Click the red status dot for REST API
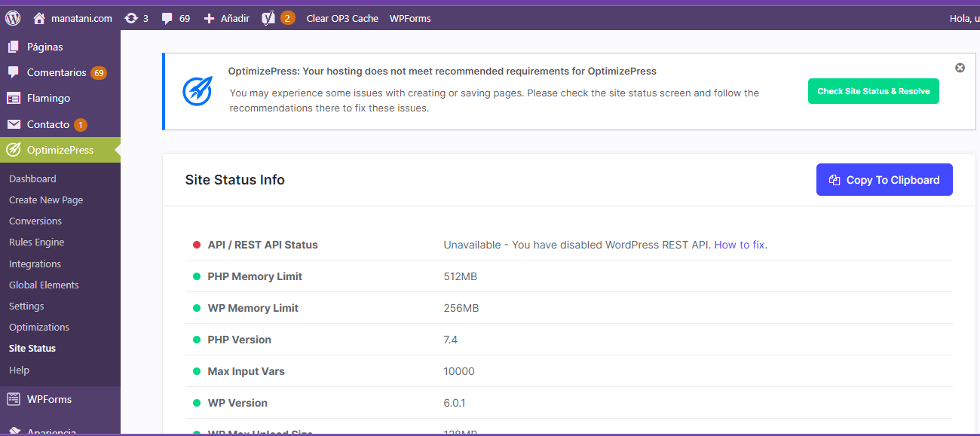Image resolution: width=980 pixels, height=436 pixels. 197,245
